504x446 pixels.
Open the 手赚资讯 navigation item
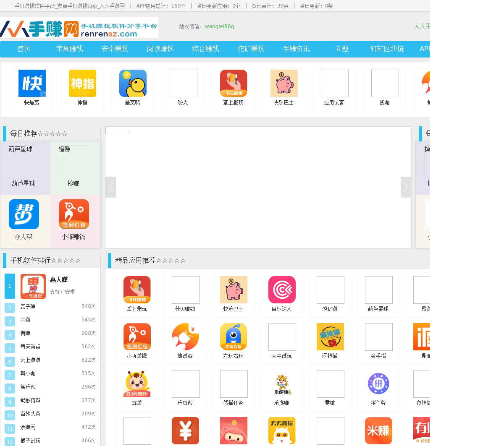297,49
